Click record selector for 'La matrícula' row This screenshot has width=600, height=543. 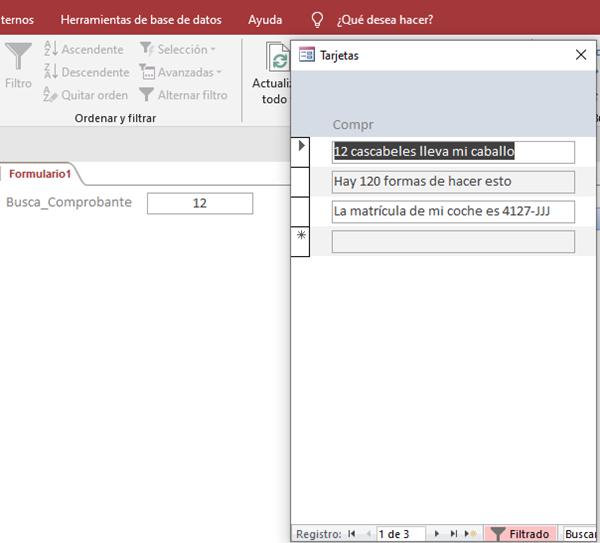pos(301,212)
